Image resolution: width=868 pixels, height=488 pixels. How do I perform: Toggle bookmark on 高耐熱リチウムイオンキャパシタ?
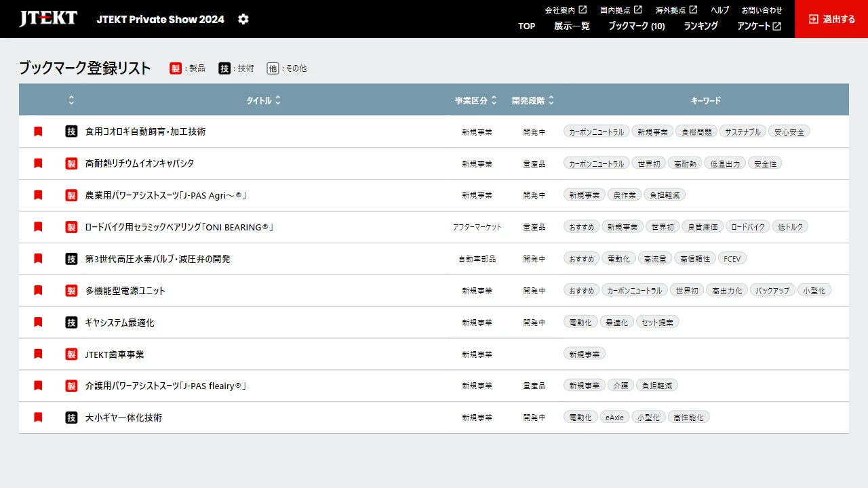coord(38,163)
